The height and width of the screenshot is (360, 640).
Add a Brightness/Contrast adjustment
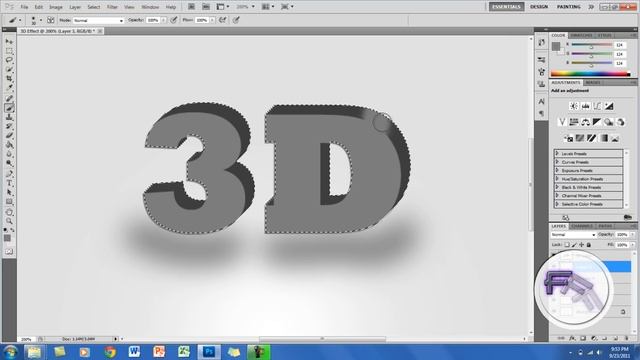point(574,106)
